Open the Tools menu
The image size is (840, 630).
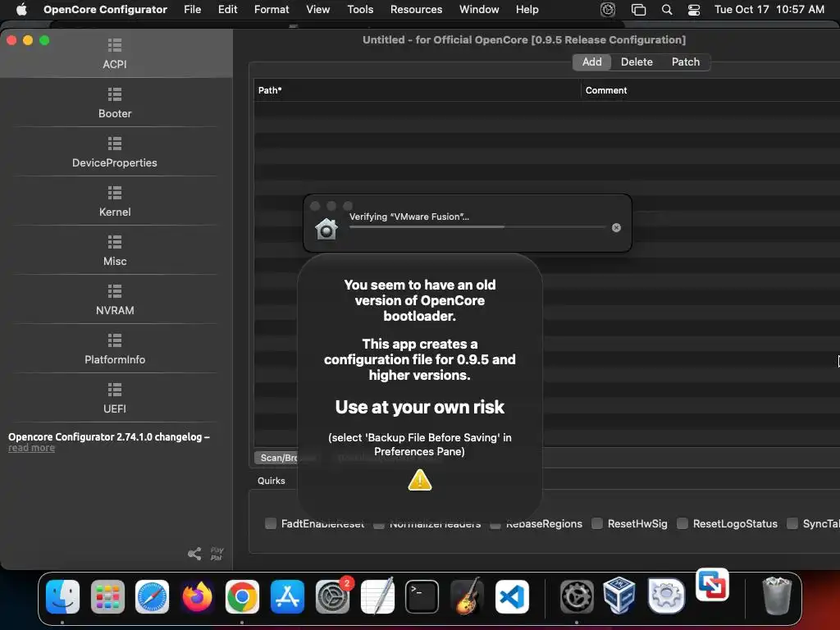point(360,10)
